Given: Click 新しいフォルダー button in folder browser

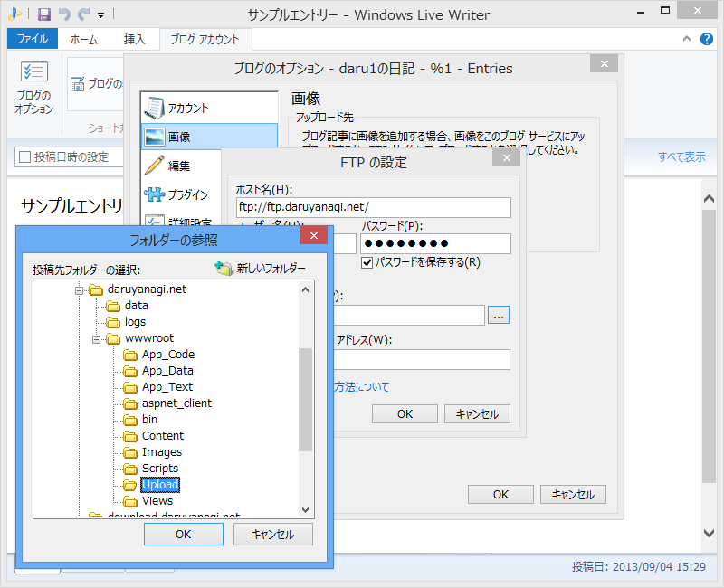Looking at the screenshot, I should click(260, 268).
